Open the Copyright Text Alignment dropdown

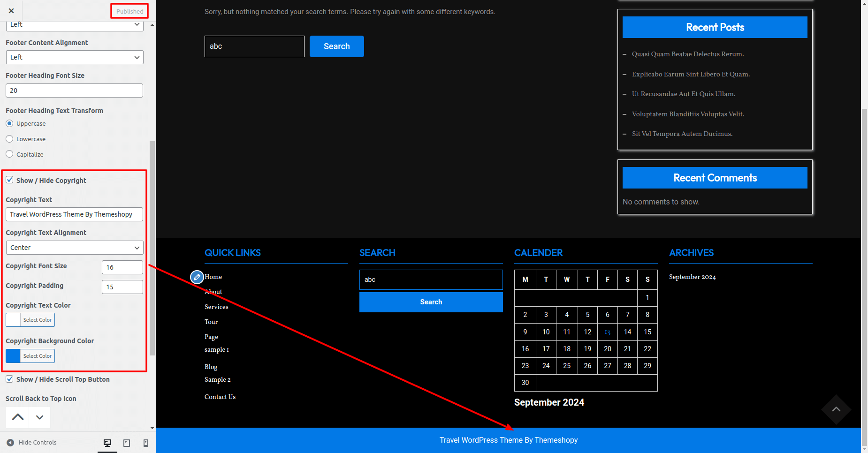click(x=75, y=248)
